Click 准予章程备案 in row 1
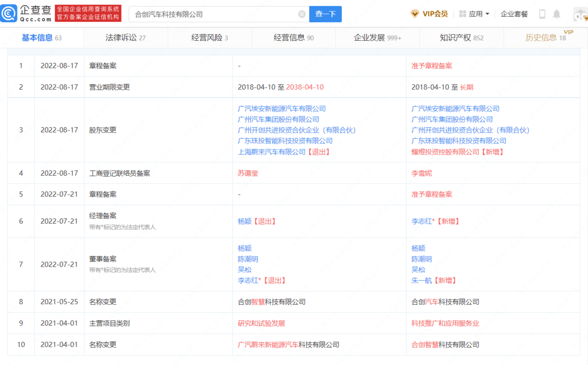Image resolution: width=588 pixels, height=365 pixels. [432, 66]
